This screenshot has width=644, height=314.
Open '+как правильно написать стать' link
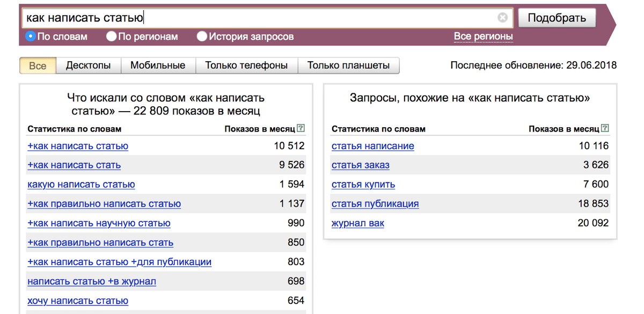tap(100, 243)
